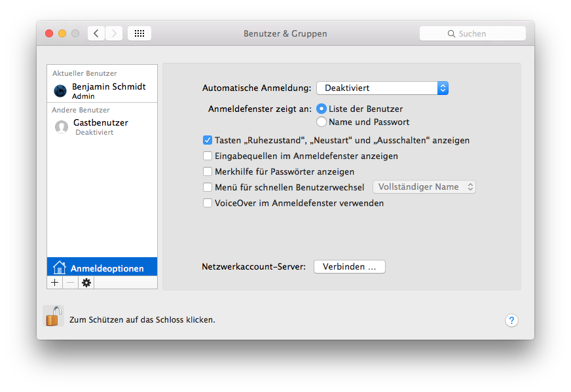This screenshot has height=392, width=571.
Task: Open the gear actions menu
Action: tap(86, 283)
